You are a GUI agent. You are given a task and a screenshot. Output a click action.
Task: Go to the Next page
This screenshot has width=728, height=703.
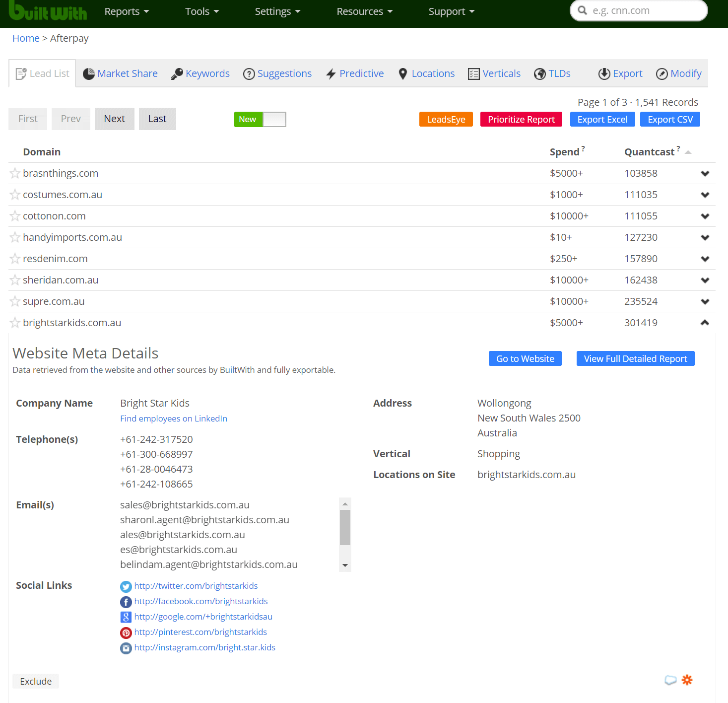pyautogui.click(x=115, y=119)
